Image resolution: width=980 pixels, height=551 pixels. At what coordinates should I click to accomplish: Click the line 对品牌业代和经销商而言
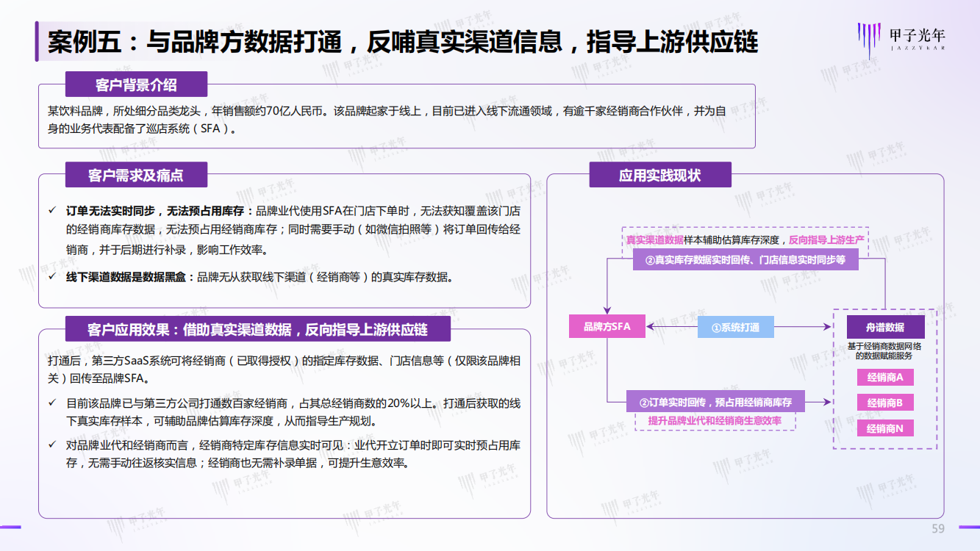tap(293, 444)
